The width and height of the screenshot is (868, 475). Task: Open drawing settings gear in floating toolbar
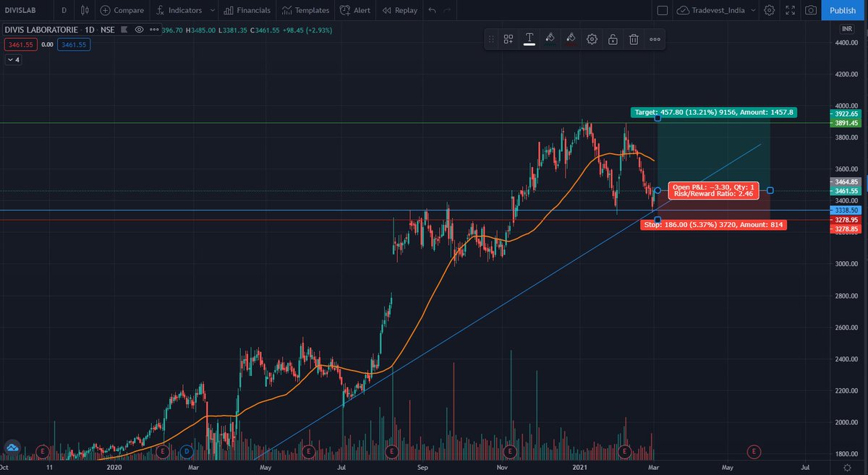[592, 39]
